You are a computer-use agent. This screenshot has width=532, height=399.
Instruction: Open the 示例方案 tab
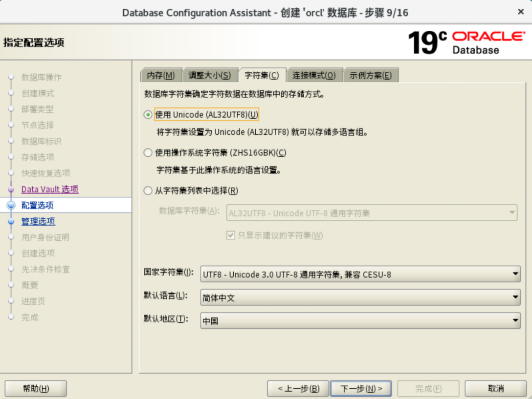tap(371, 75)
